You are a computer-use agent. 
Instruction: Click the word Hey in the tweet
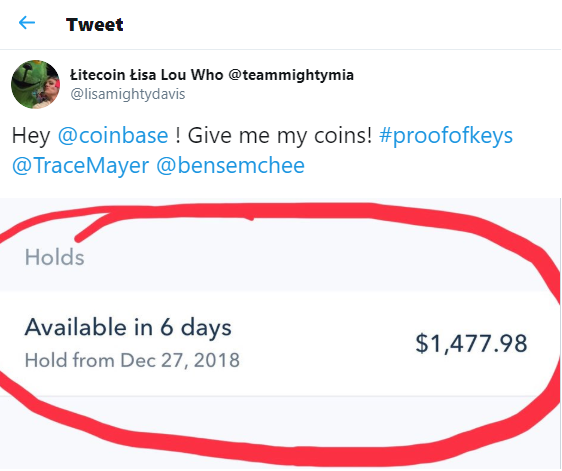point(31,136)
